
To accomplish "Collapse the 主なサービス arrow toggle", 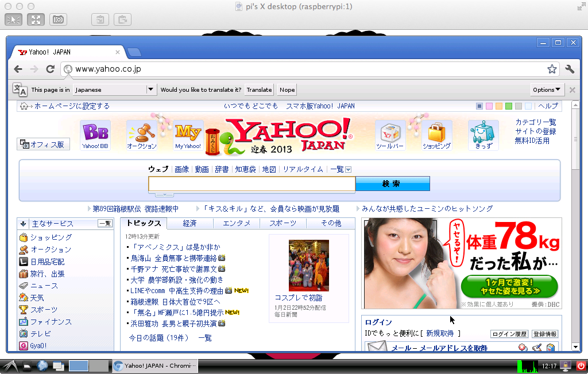I will click(23, 224).
